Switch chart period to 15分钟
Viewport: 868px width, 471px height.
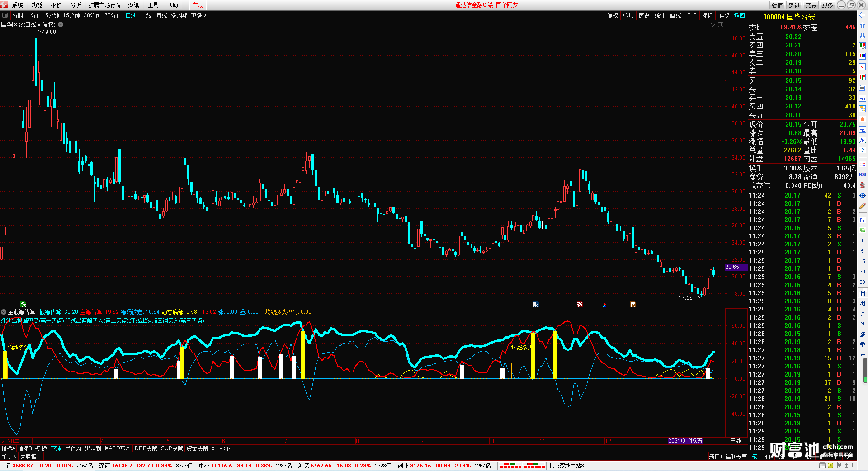click(x=71, y=15)
